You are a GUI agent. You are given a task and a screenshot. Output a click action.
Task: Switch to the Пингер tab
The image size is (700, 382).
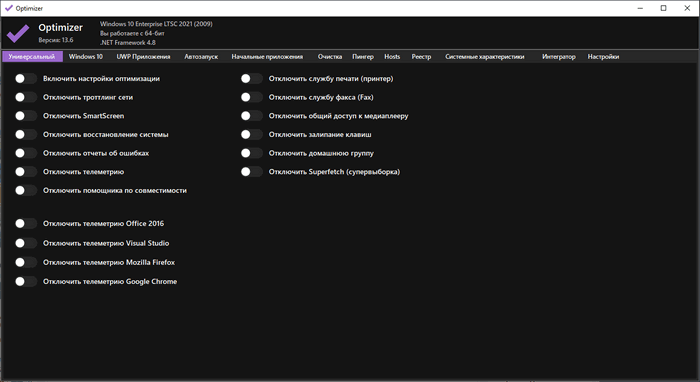coord(363,57)
